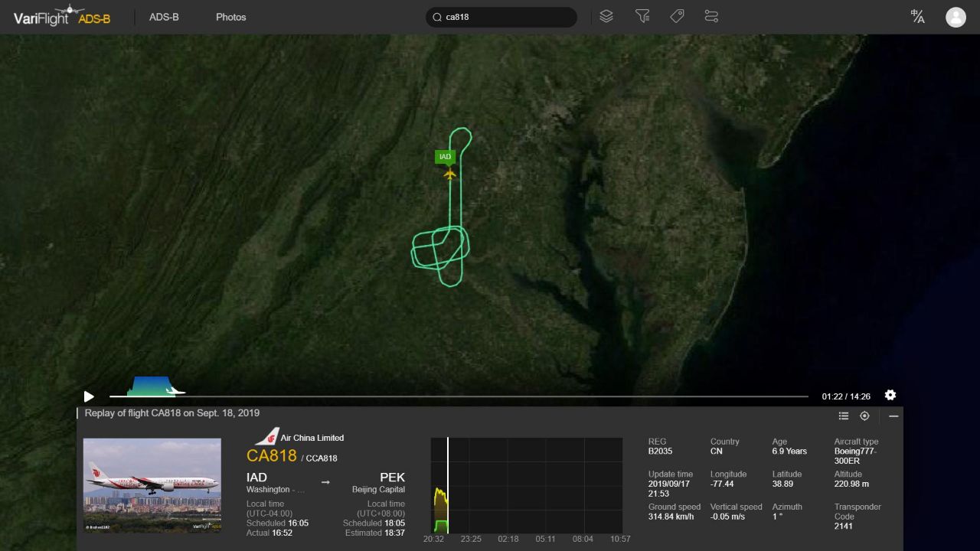
Task: Click the green IAD airport marker
Action: (x=445, y=157)
